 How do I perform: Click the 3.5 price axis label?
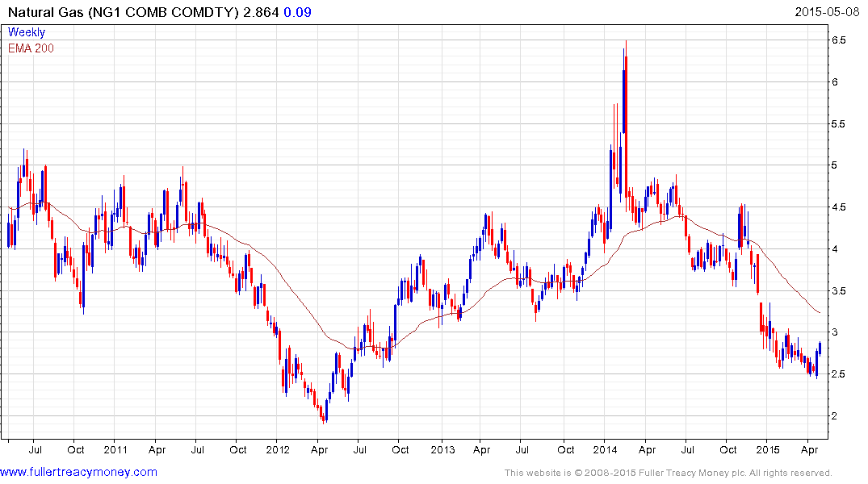[x=838, y=291]
